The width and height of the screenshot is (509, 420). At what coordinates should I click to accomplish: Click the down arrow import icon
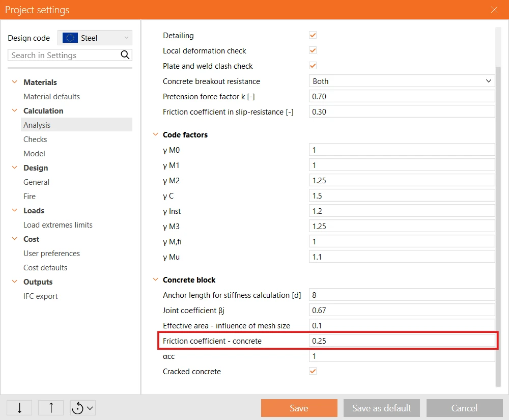19,408
